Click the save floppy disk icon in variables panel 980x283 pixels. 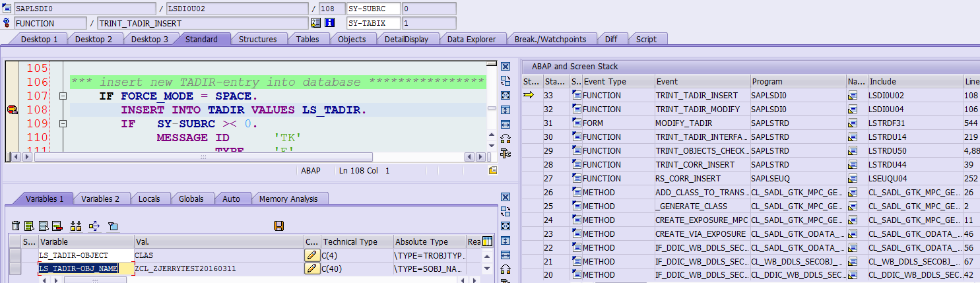pyautogui.click(x=278, y=226)
